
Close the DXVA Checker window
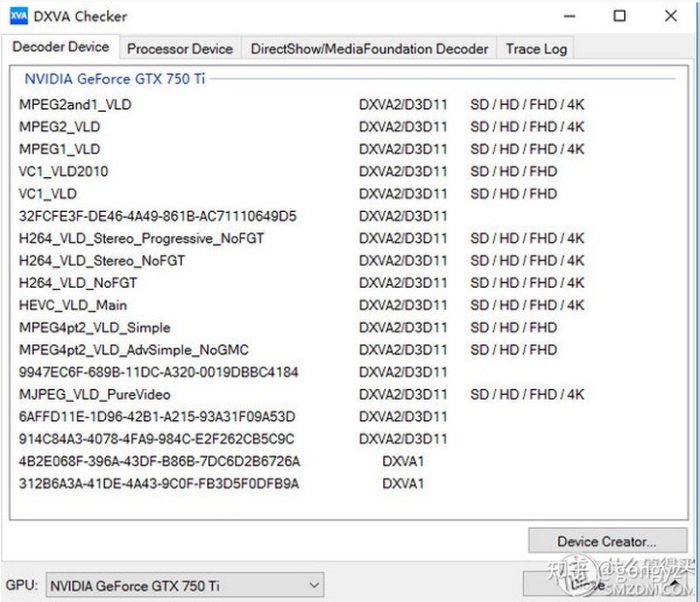[671, 17]
